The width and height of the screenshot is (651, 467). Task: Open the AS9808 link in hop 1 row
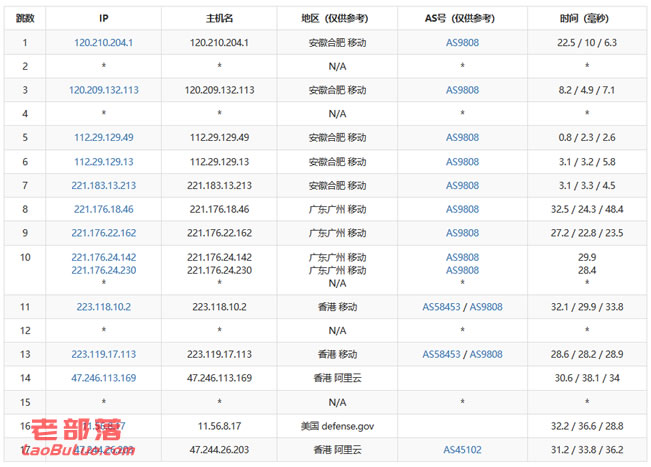point(462,42)
